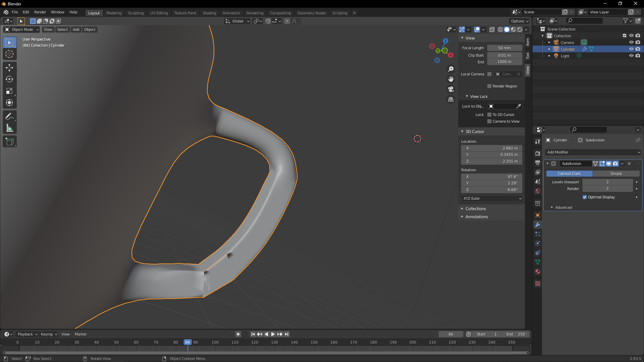Enable Render Region checkbox

click(489, 86)
